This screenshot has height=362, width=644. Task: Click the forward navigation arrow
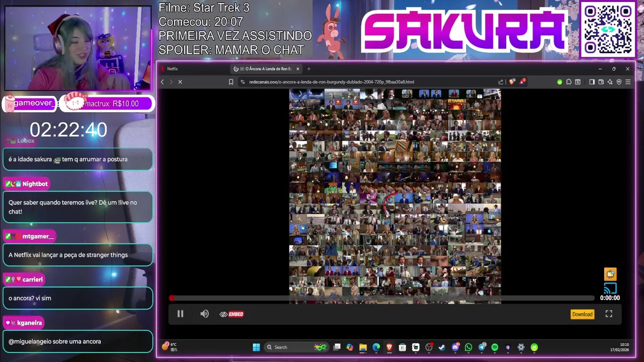pos(171,82)
